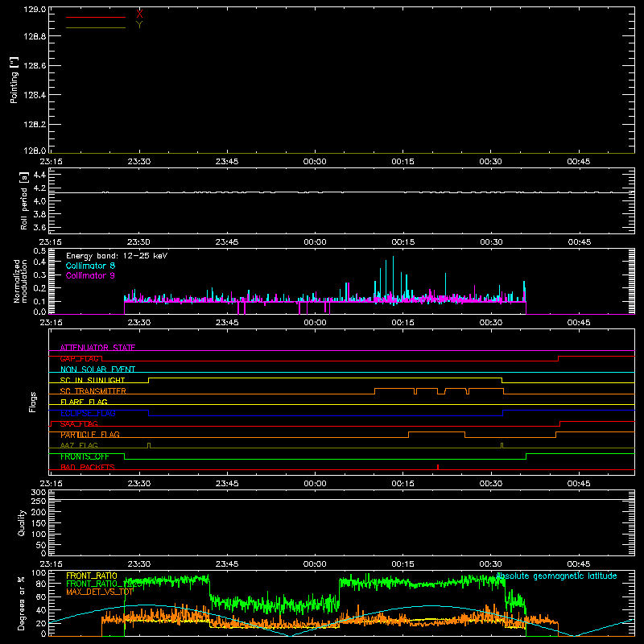
Task: Click the 'Pointing' vertical axis title
Action: coord(14,80)
